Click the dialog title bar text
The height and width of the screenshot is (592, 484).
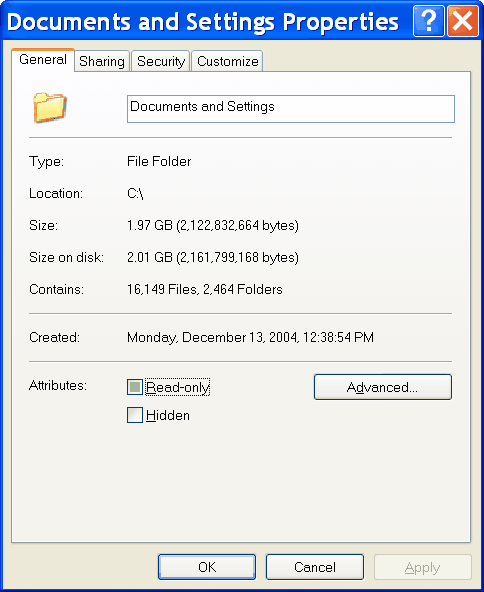pyautogui.click(x=203, y=22)
